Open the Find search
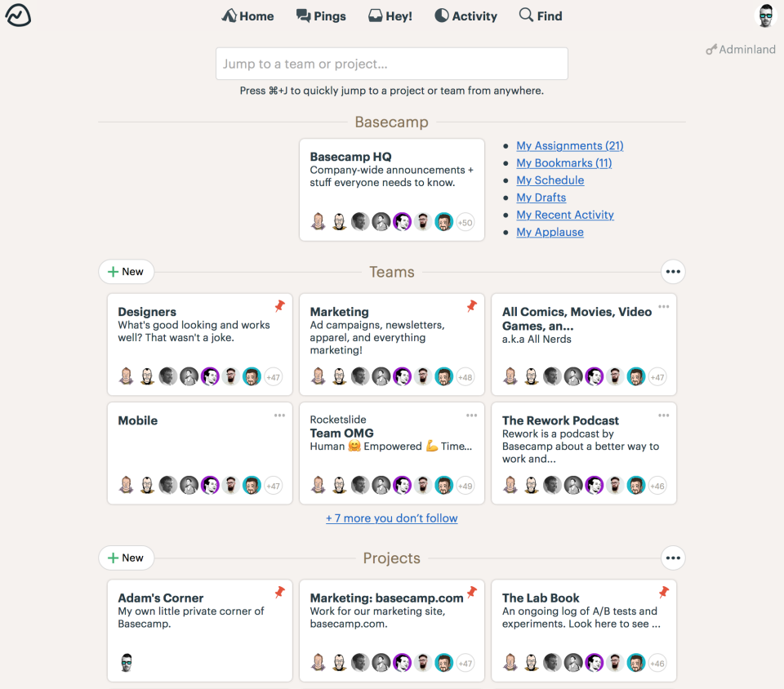Image resolution: width=784 pixels, height=689 pixels. coord(541,16)
